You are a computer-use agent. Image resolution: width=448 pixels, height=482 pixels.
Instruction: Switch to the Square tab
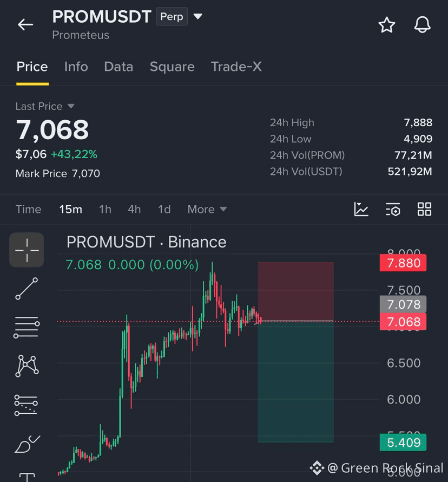tap(172, 67)
